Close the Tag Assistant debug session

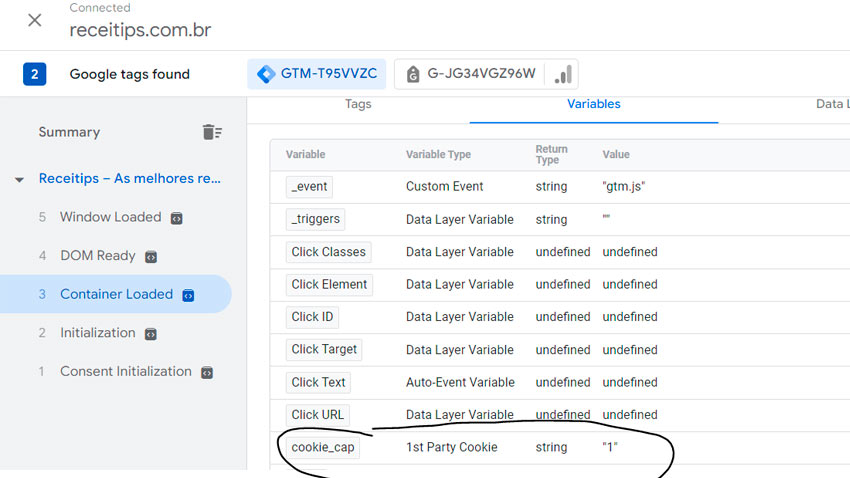coord(35,21)
